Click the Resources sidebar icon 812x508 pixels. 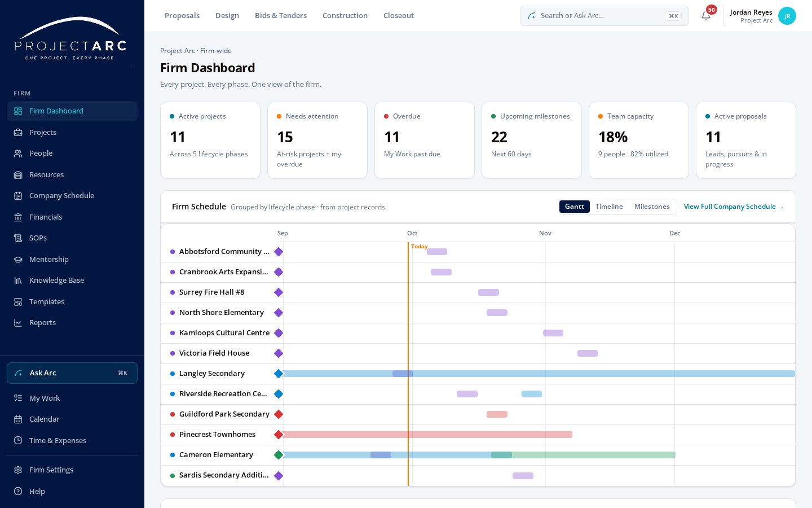(x=18, y=174)
